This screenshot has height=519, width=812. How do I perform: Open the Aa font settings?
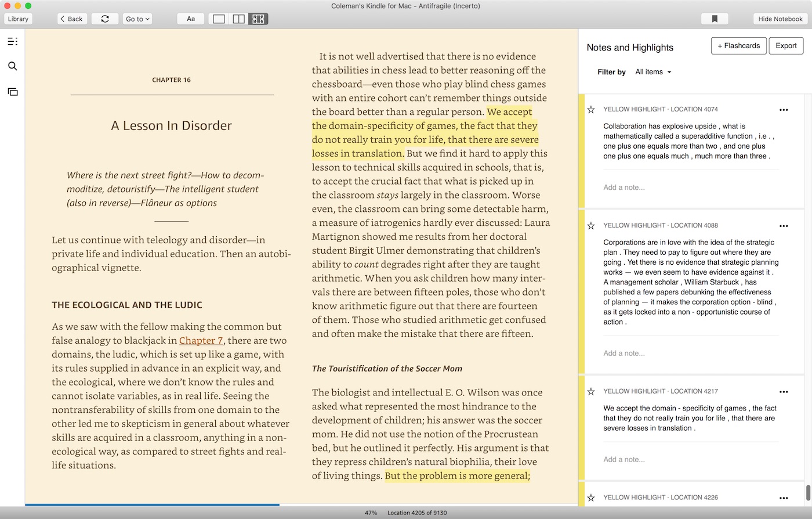(191, 19)
